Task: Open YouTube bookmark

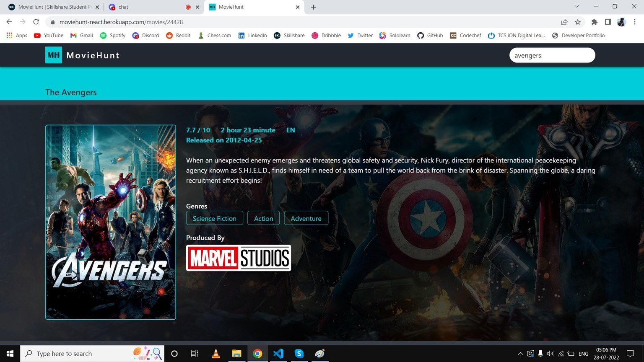Action: pos(49,36)
